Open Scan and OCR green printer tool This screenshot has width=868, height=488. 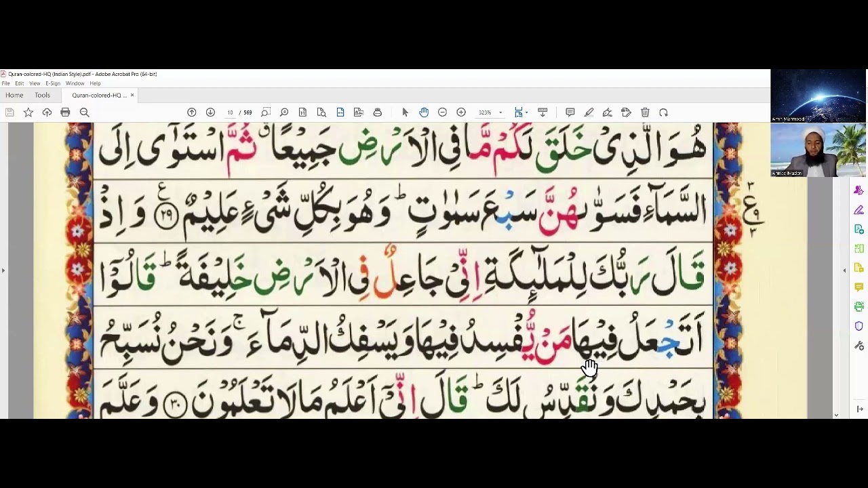click(x=859, y=307)
